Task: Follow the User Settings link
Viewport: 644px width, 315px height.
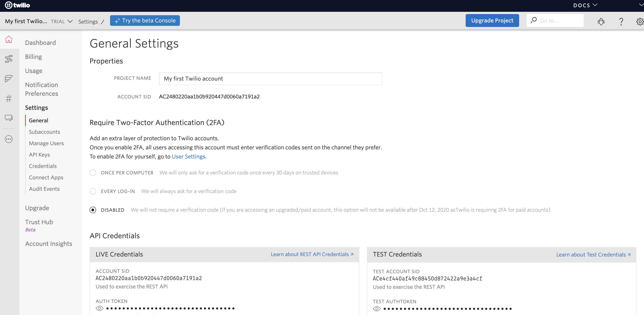Action: tap(188, 157)
